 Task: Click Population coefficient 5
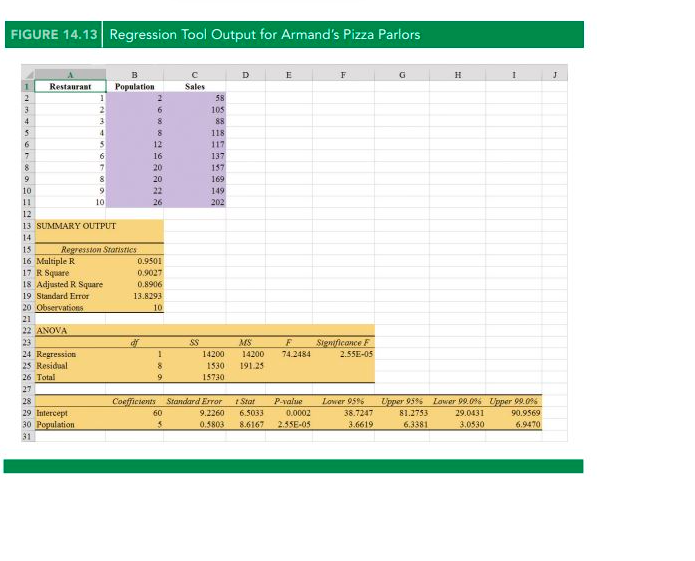point(160,425)
